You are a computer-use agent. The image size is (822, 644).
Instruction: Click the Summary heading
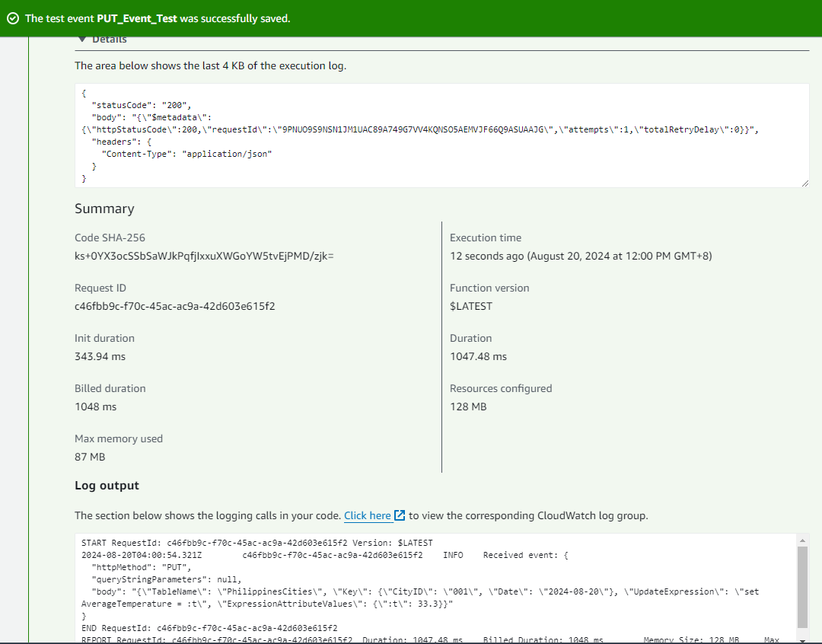(104, 209)
